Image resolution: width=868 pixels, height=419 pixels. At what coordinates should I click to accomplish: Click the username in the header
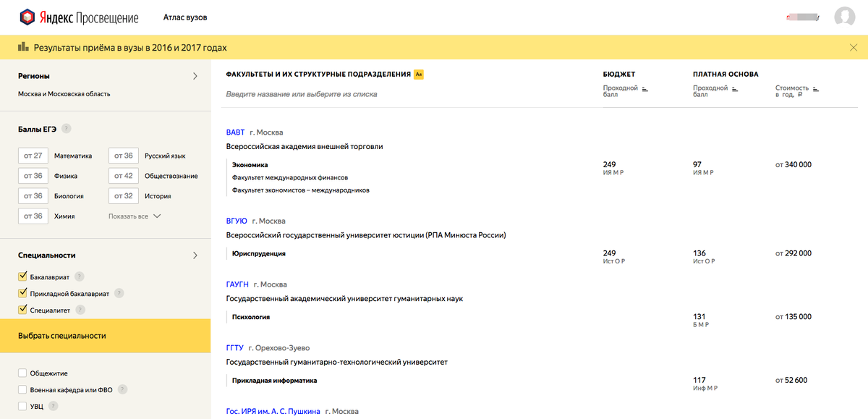(802, 17)
